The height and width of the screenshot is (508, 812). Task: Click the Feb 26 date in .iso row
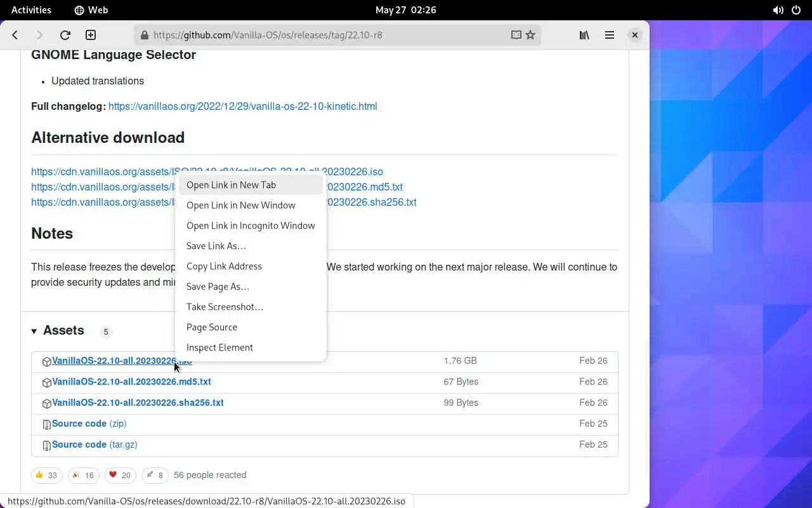tap(593, 361)
